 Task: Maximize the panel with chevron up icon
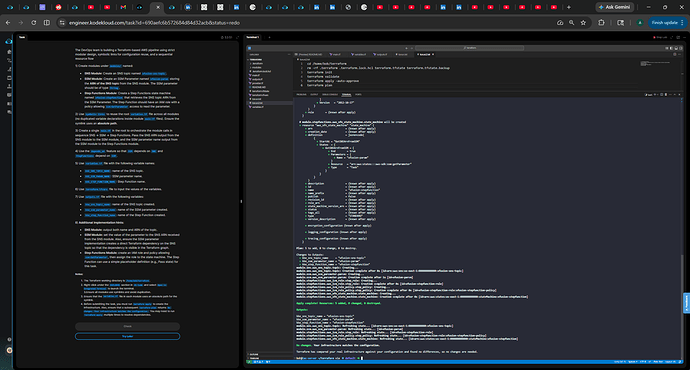[675, 95]
